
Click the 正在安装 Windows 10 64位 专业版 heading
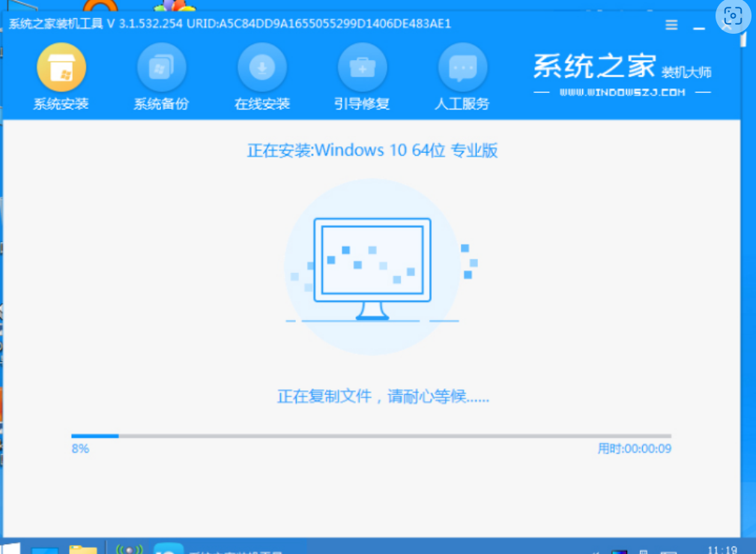(372, 151)
